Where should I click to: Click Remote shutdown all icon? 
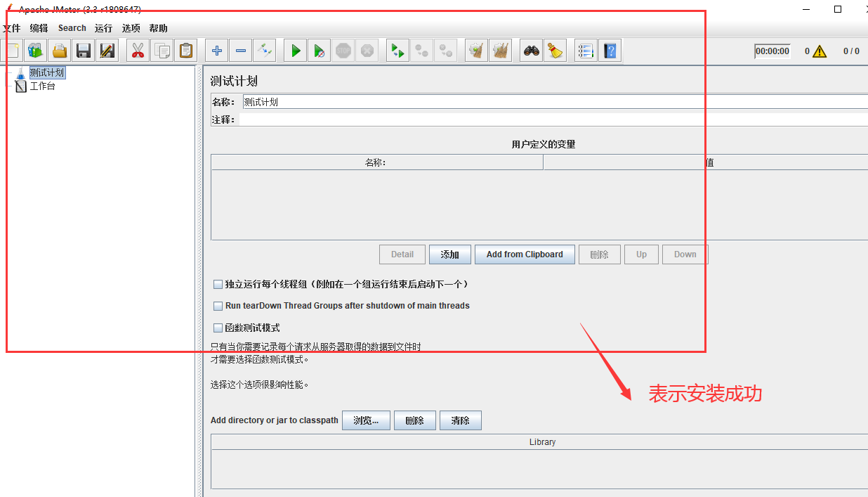click(x=446, y=51)
